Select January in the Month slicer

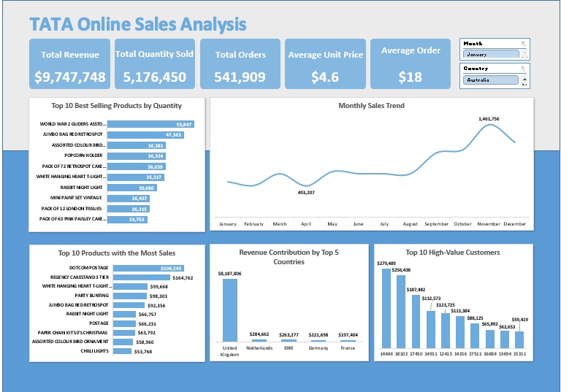(491, 54)
